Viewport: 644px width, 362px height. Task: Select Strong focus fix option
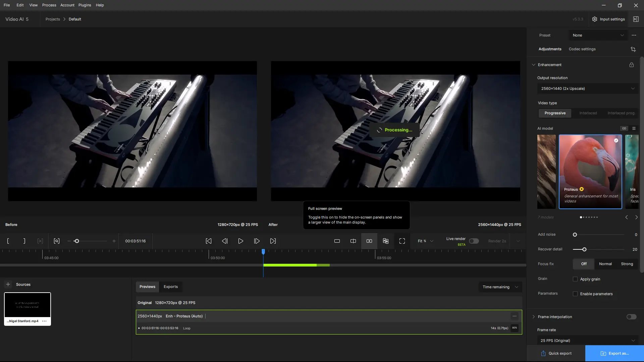point(627,264)
